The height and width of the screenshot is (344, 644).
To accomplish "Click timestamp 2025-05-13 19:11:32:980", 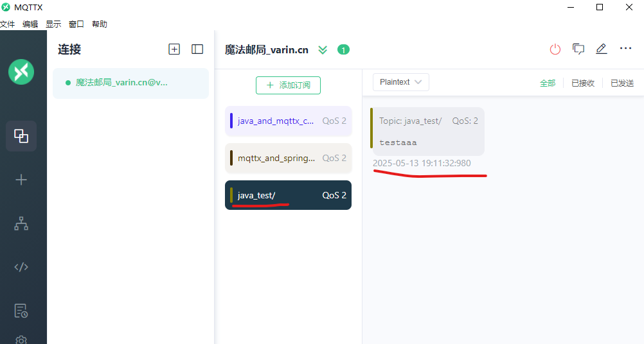I will tap(422, 163).
